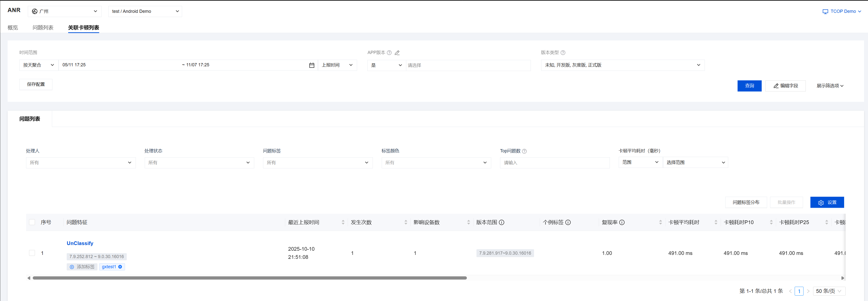Toggle the select-all checkbox in table header
The width and height of the screenshot is (868, 301).
pyautogui.click(x=32, y=222)
